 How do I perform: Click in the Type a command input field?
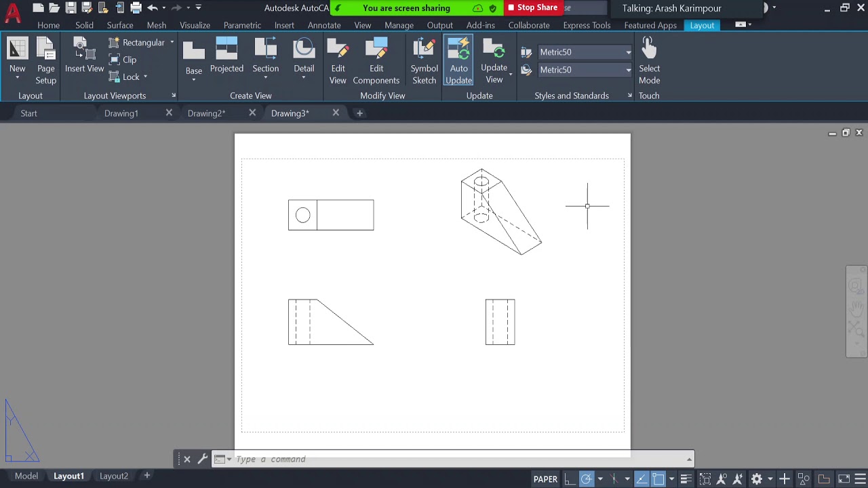pyautogui.click(x=454, y=459)
